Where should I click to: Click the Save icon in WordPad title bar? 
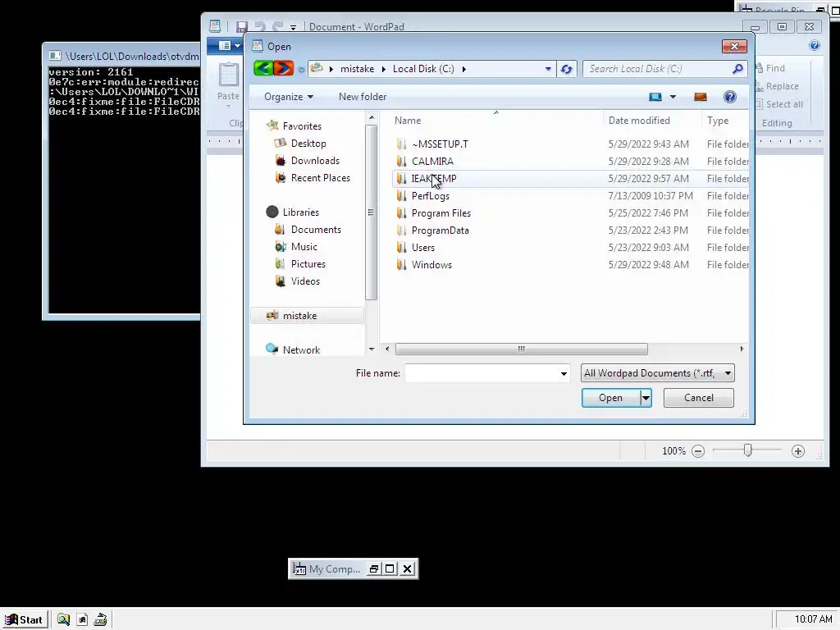pyautogui.click(x=242, y=26)
